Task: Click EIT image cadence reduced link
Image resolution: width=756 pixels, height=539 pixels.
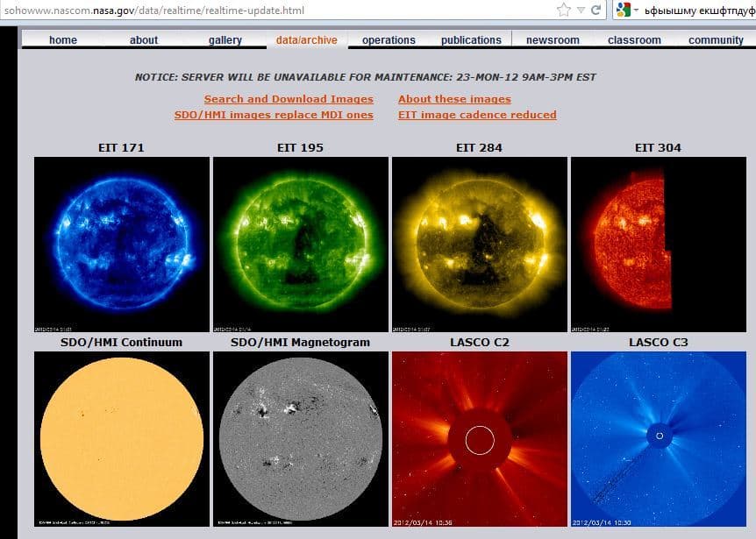Action: point(477,115)
